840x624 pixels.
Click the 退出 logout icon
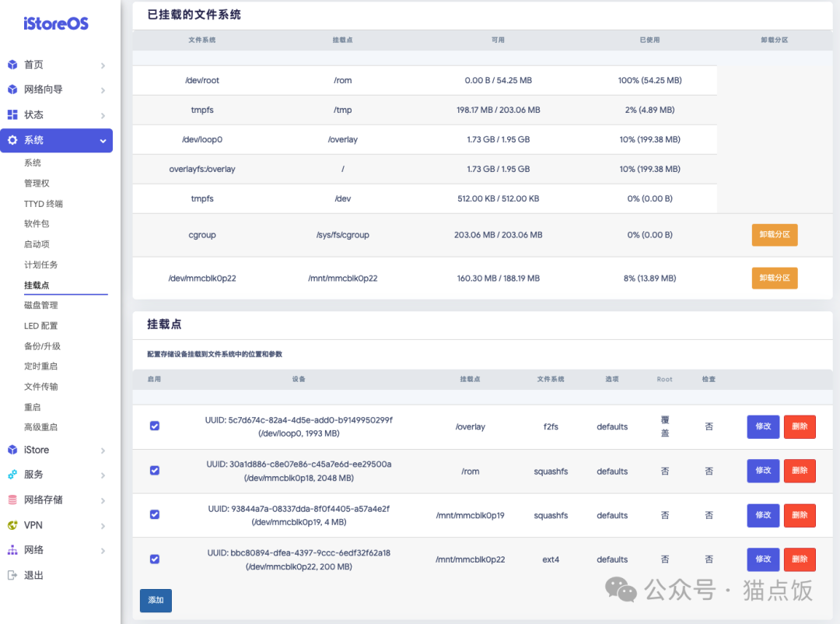pyautogui.click(x=14, y=575)
